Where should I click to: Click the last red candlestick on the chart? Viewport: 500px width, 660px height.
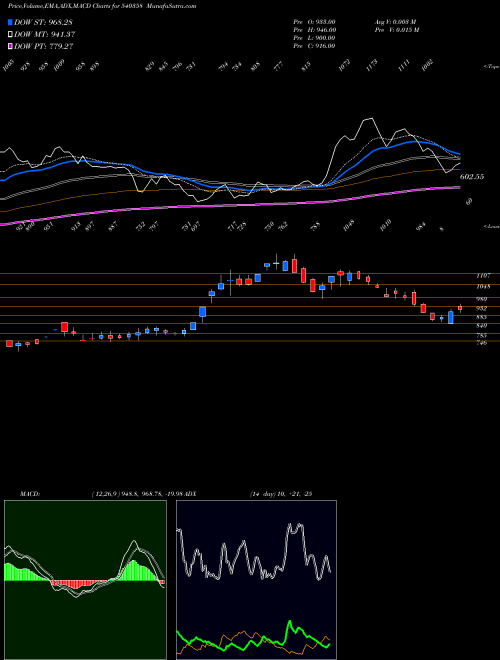pyautogui.click(x=460, y=308)
